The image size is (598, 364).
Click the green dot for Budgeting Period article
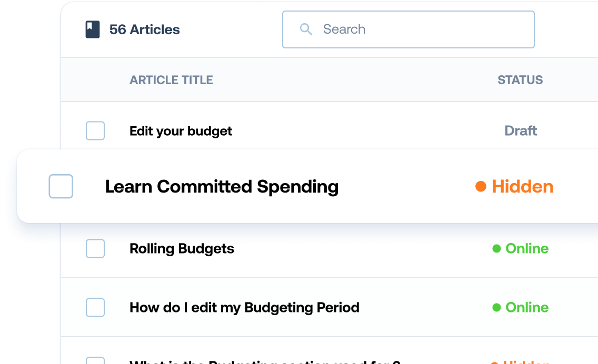[x=496, y=308]
